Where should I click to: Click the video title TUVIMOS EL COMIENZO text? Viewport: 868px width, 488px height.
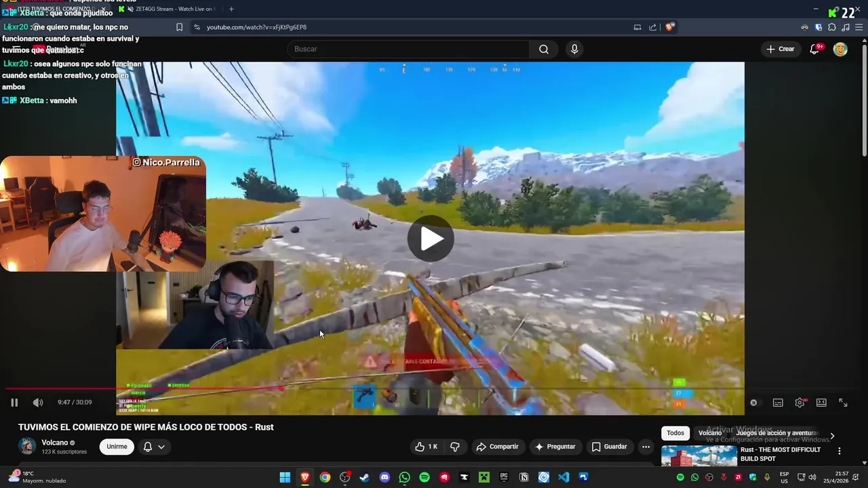click(146, 427)
